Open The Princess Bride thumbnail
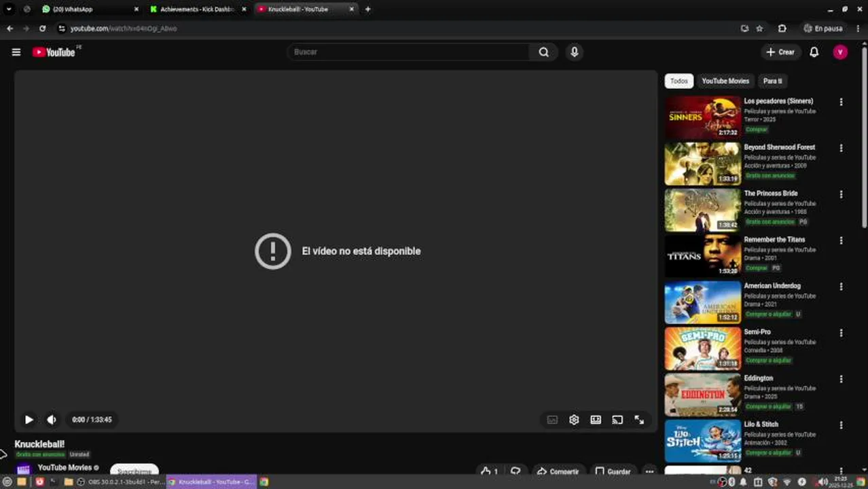Image resolution: width=868 pixels, height=489 pixels. click(x=702, y=210)
